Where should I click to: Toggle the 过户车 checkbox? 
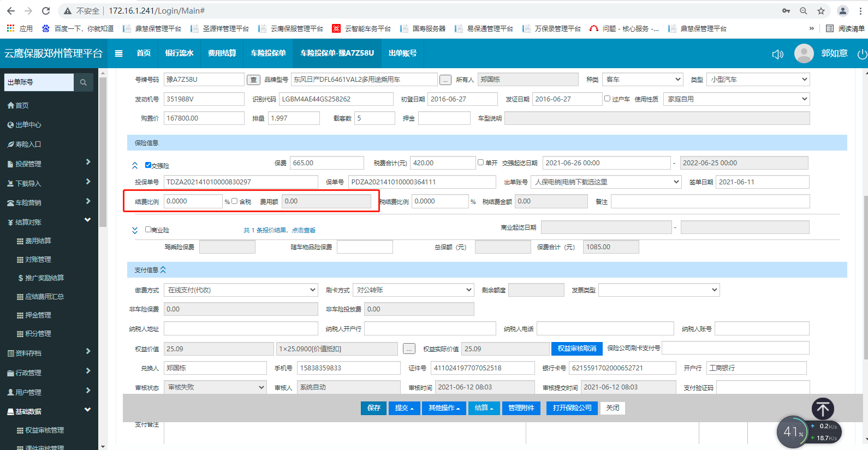[607, 99]
